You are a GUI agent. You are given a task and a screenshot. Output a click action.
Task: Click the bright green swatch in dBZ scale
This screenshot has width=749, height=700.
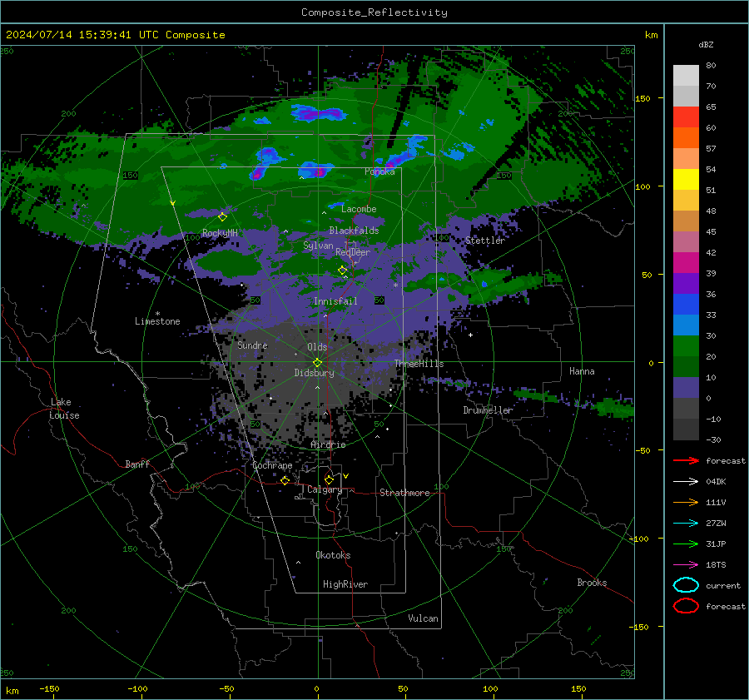686,345
